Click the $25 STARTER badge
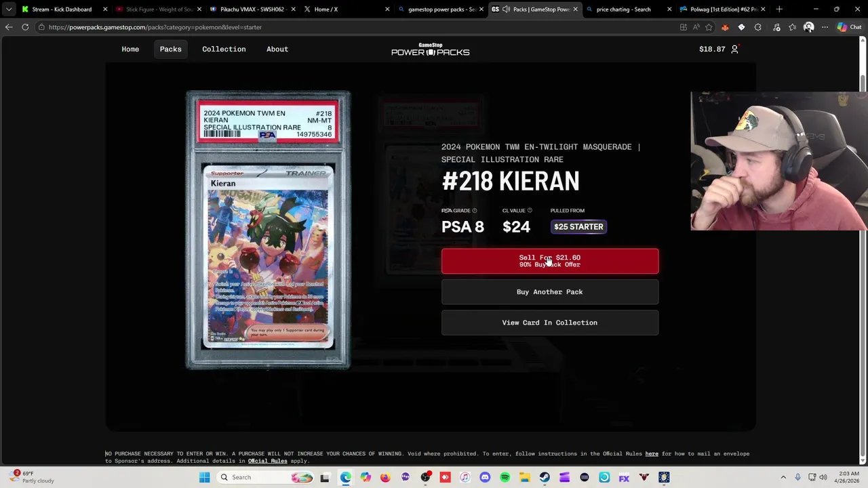 pos(578,227)
